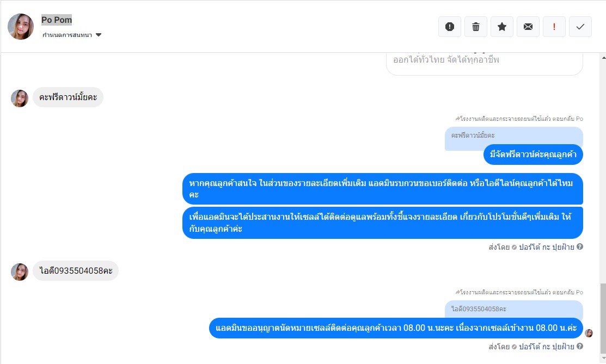The image size is (606, 364).
Task: Click scrollbar up arrow in chat
Action: click(603, 58)
